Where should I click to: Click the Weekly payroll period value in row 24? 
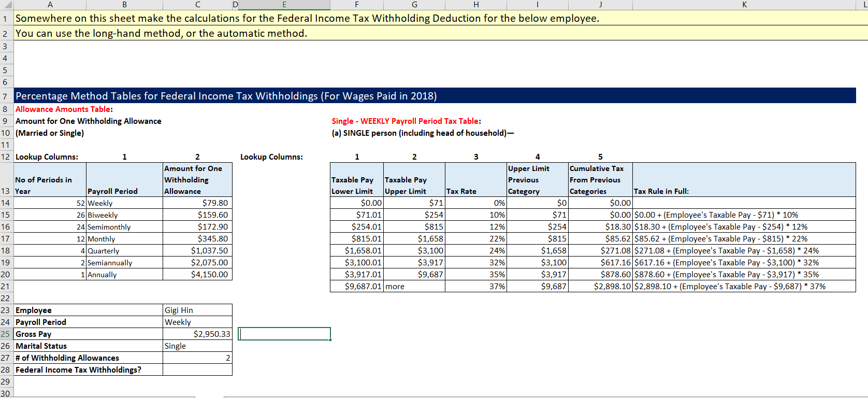[197, 322]
